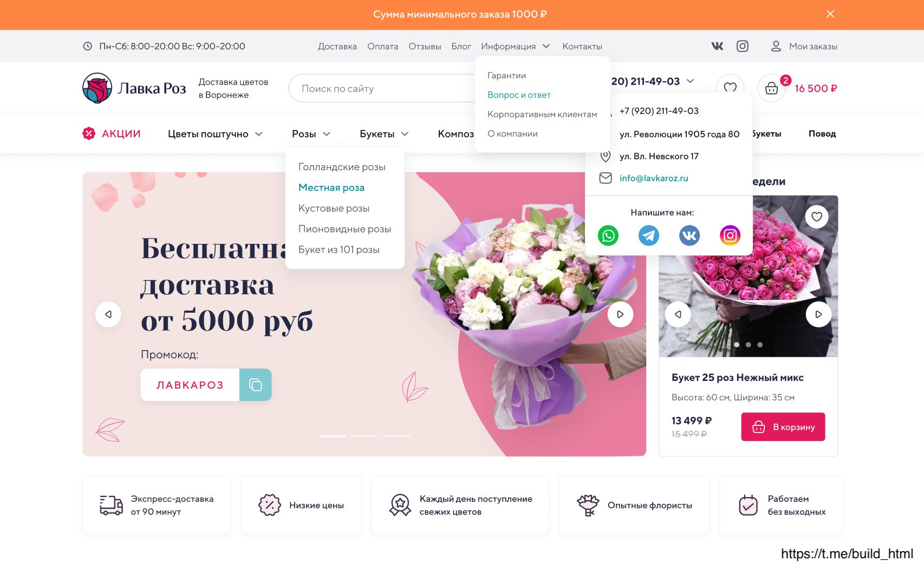Select Местная роза from Розы menu
This screenshot has width=924, height=568.
(x=331, y=188)
